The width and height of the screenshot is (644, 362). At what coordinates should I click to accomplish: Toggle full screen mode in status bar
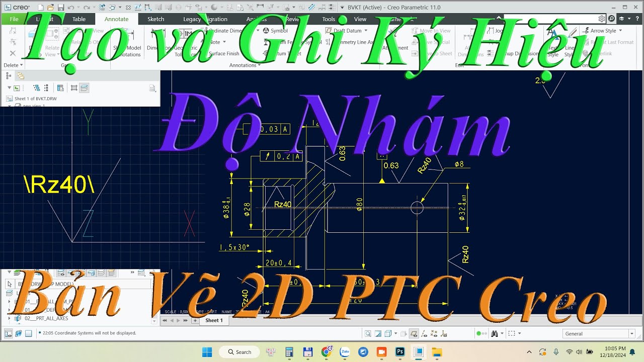tap(29, 333)
